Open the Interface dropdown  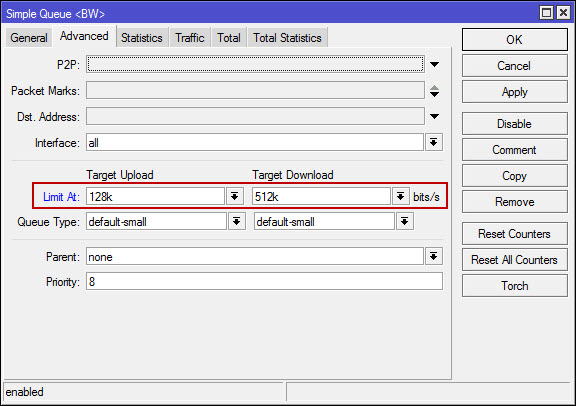(434, 142)
